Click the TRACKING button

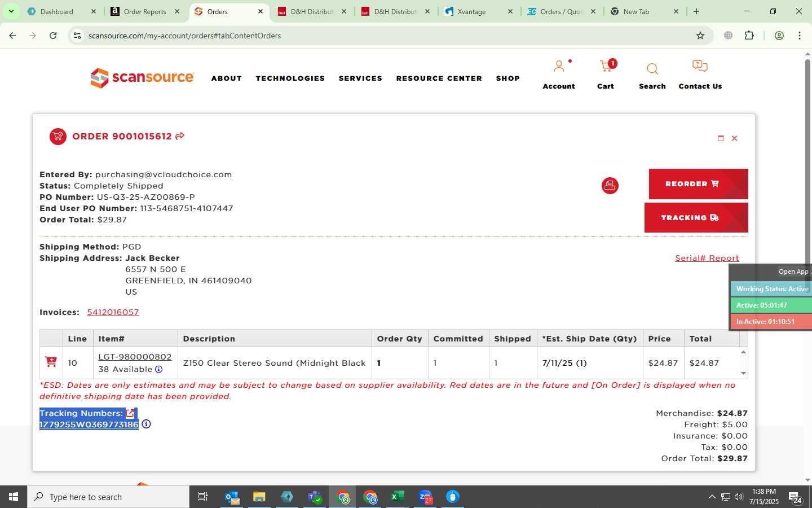696,218
